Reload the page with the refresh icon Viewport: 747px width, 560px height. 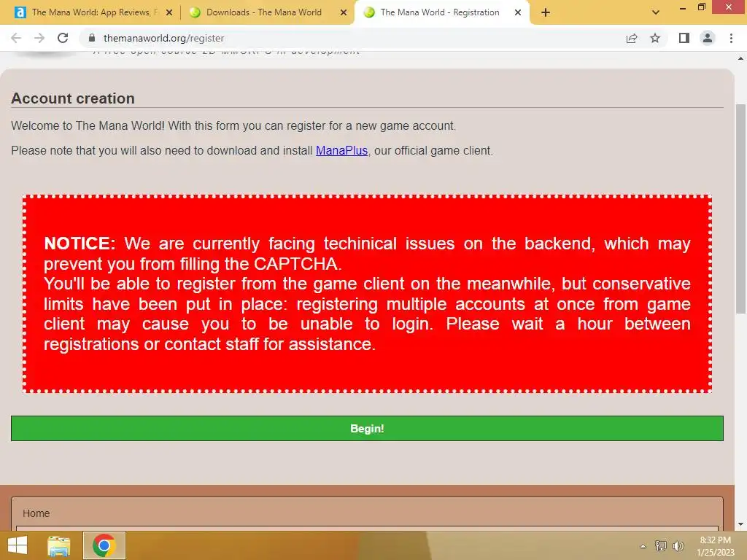63,38
